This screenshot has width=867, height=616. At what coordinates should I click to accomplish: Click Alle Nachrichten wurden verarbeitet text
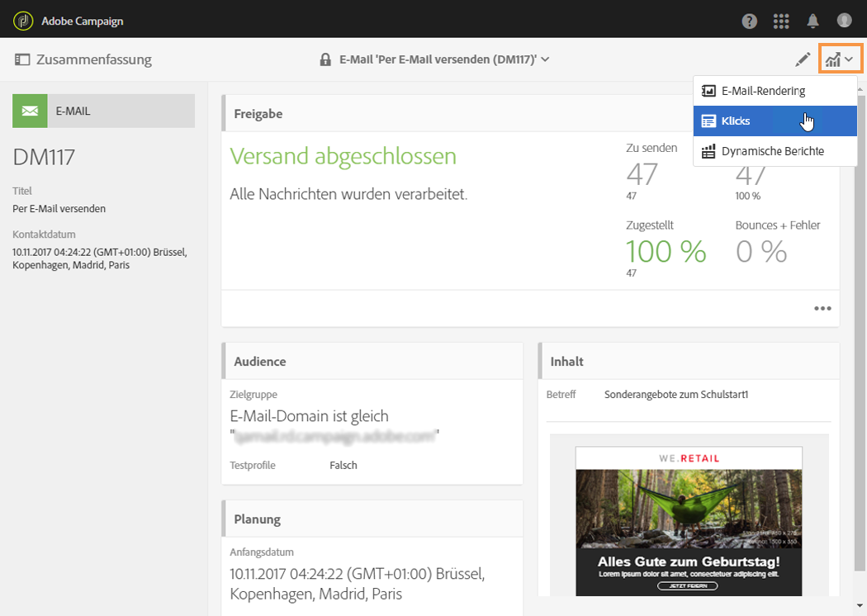[x=348, y=194]
